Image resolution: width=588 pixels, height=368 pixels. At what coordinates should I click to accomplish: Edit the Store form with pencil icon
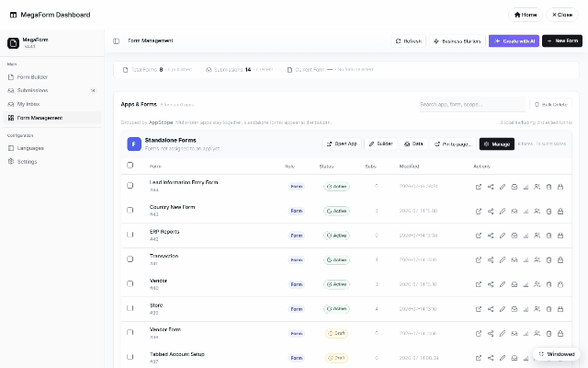pyautogui.click(x=503, y=309)
